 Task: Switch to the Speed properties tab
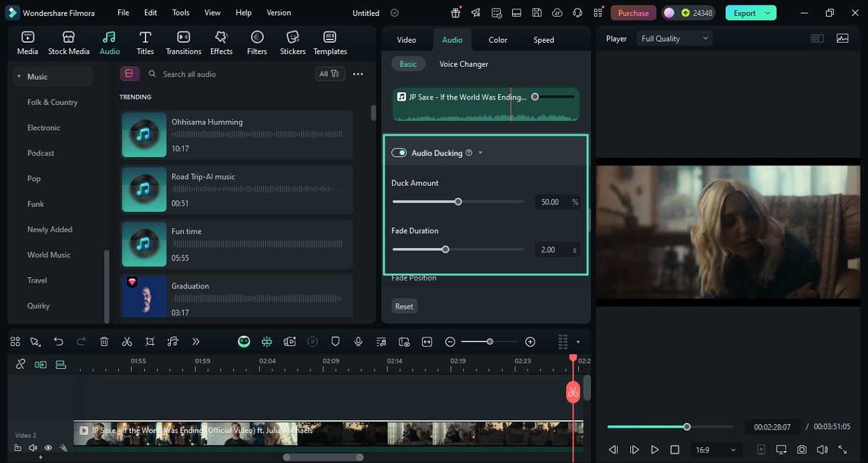(544, 39)
